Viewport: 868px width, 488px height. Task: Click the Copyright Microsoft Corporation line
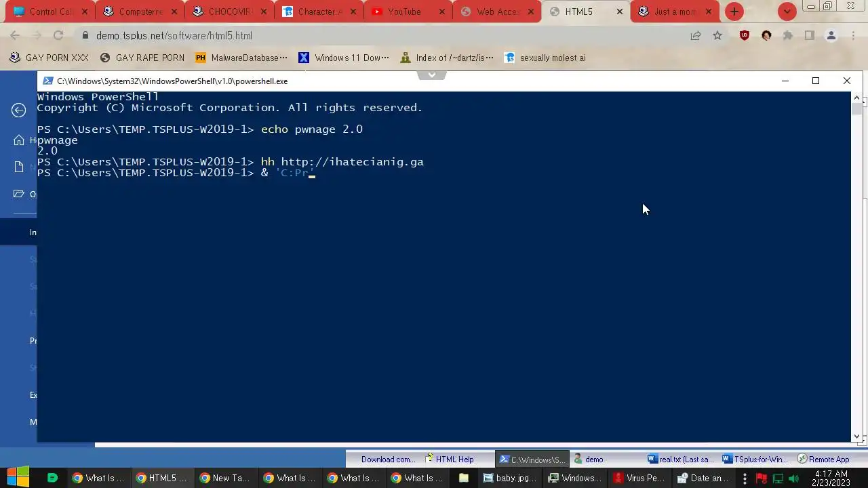(x=229, y=108)
